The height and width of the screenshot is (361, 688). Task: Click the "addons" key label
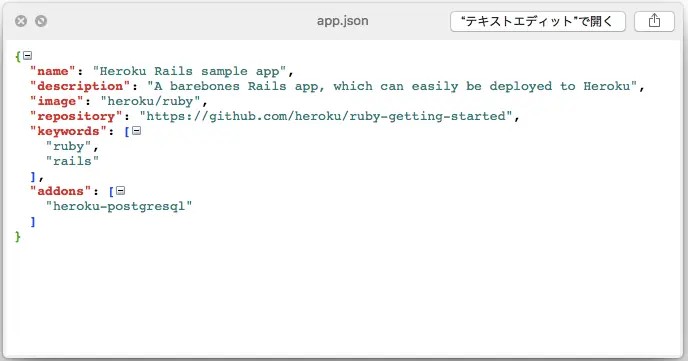(x=60, y=191)
